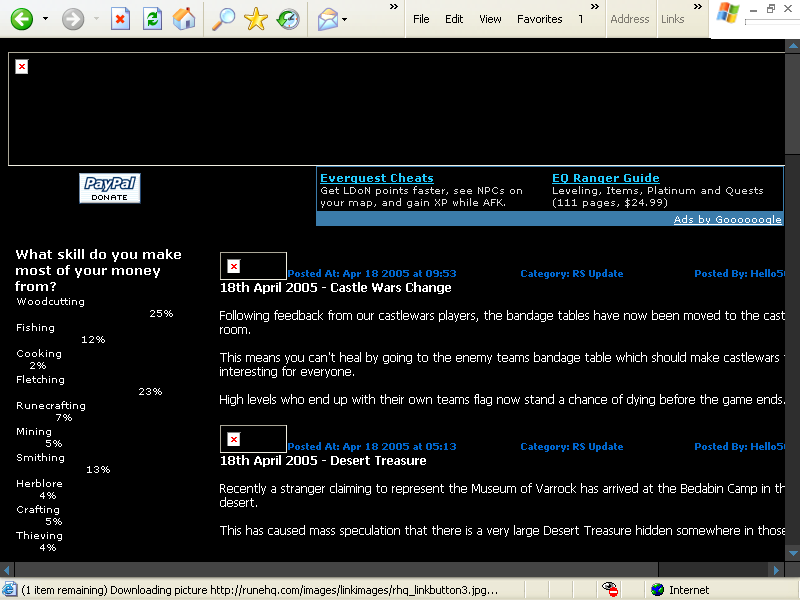The image size is (800, 600).
Task: Click the horizontal scrollbar right arrow
Action: [x=776, y=570]
